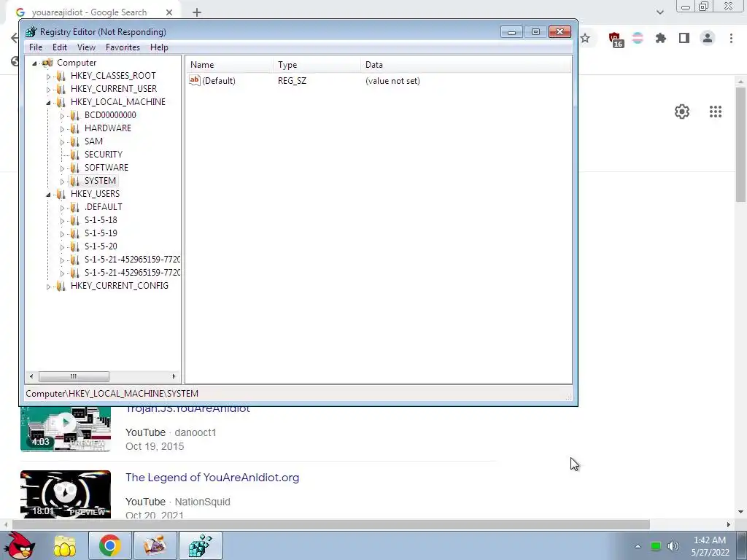Screen dimensions: 747x560
Task: Click the (Default) string value icon
Action: [194, 80]
